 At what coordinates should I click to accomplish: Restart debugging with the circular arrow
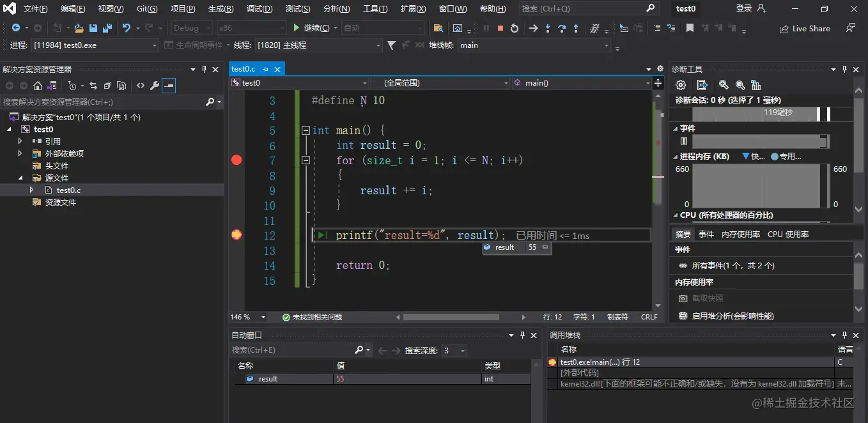[515, 28]
